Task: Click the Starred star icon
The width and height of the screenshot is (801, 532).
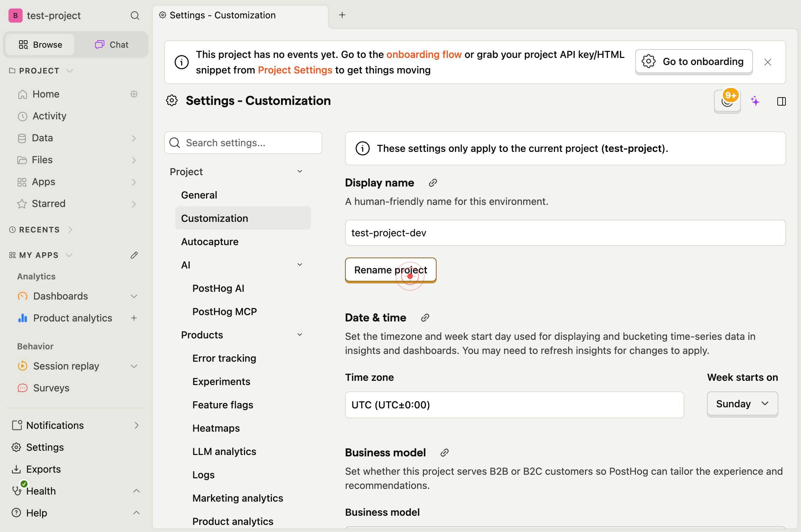Action: [x=22, y=204]
